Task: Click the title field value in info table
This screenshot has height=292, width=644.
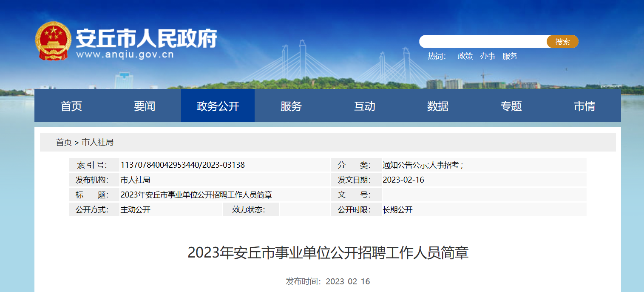Action: point(196,195)
